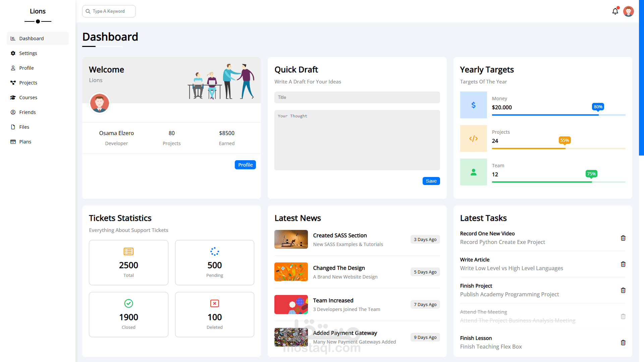Click the Write Article task title
Viewport: 644px width, 362px height.
475,260
